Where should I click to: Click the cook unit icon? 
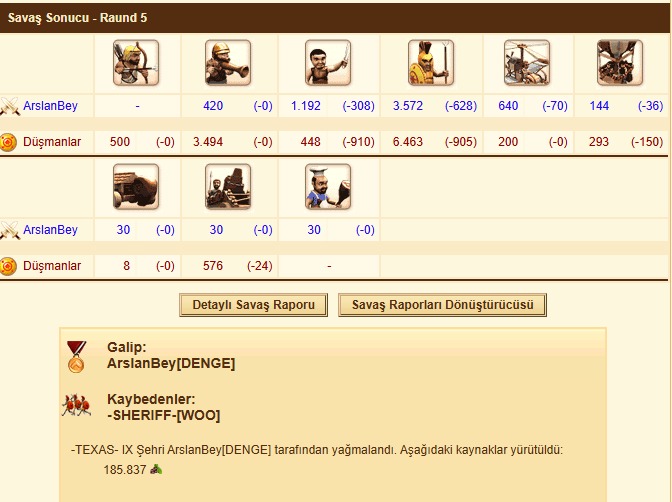pos(328,186)
